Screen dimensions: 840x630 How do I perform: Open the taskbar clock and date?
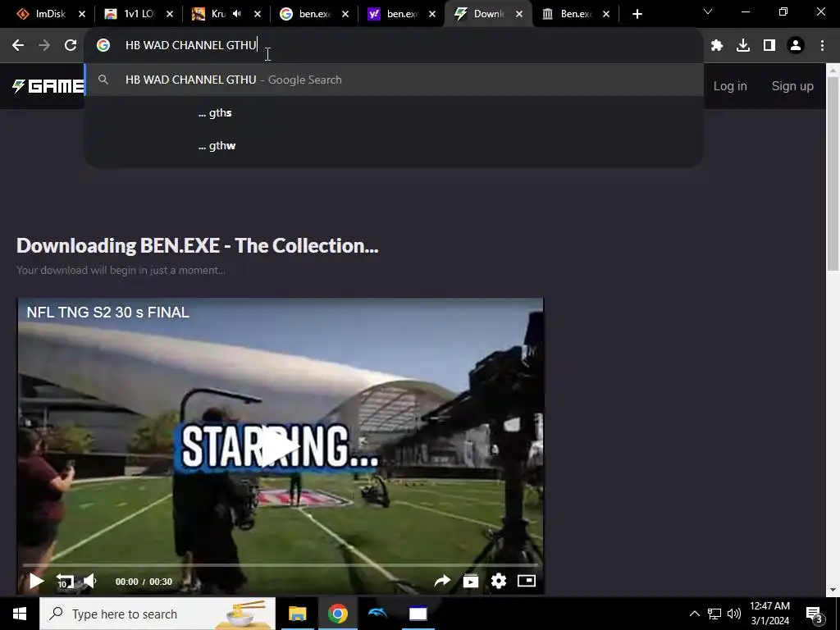769,614
